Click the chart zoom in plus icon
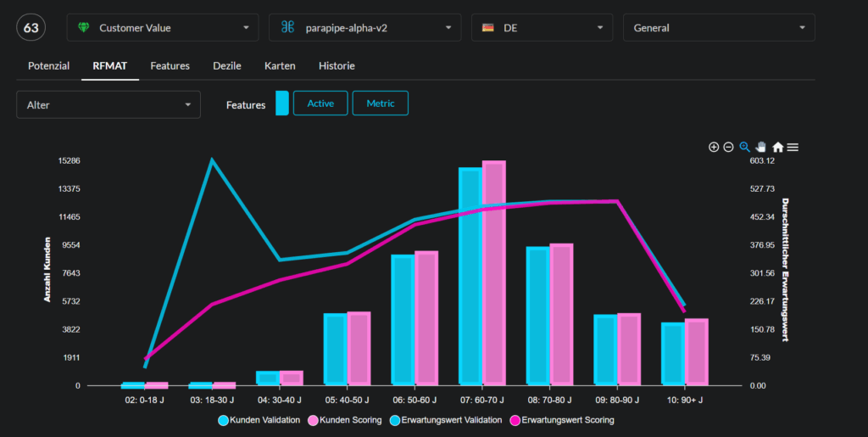868x437 pixels. click(714, 147)
